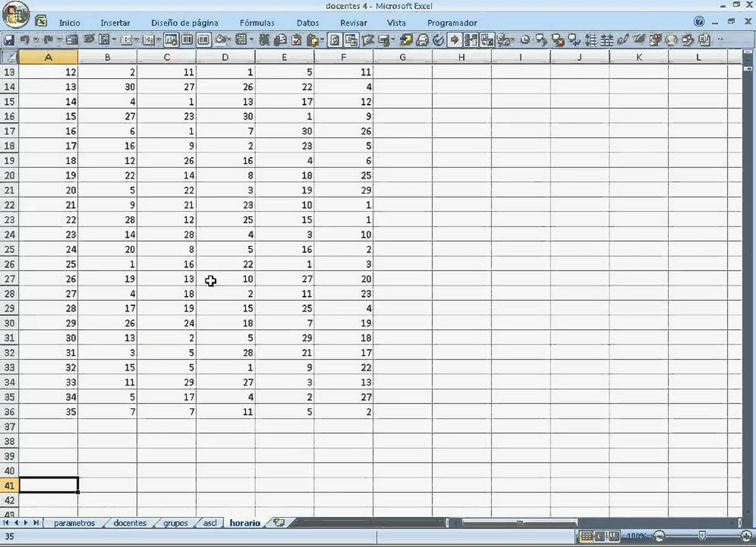The image size is (756, 547).
Task: Click cell B14 containing 30
Action: coord(107,87)
